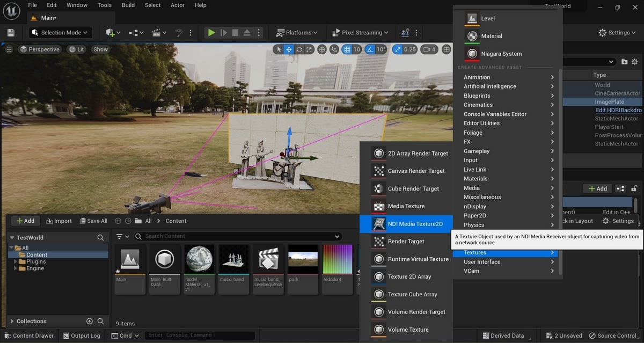Go back in Content Browser history

[x=118, y=221]
